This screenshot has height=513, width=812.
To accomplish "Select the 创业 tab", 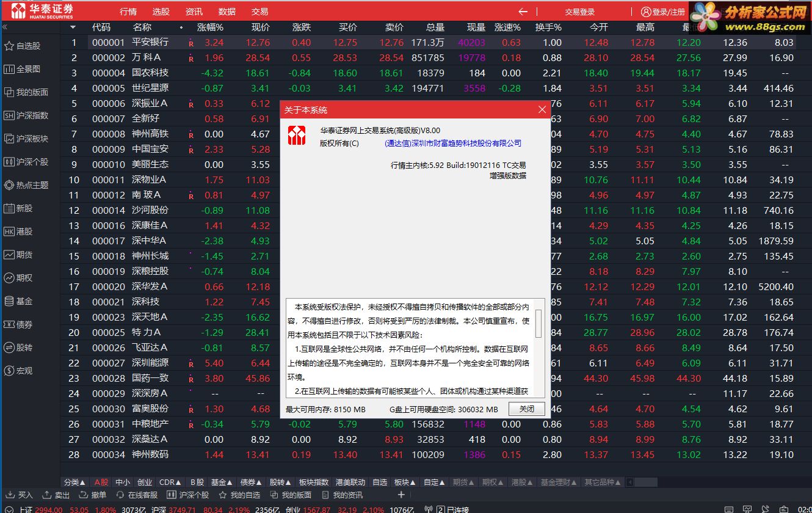I will pyautogui.click(x=145, y=482).
